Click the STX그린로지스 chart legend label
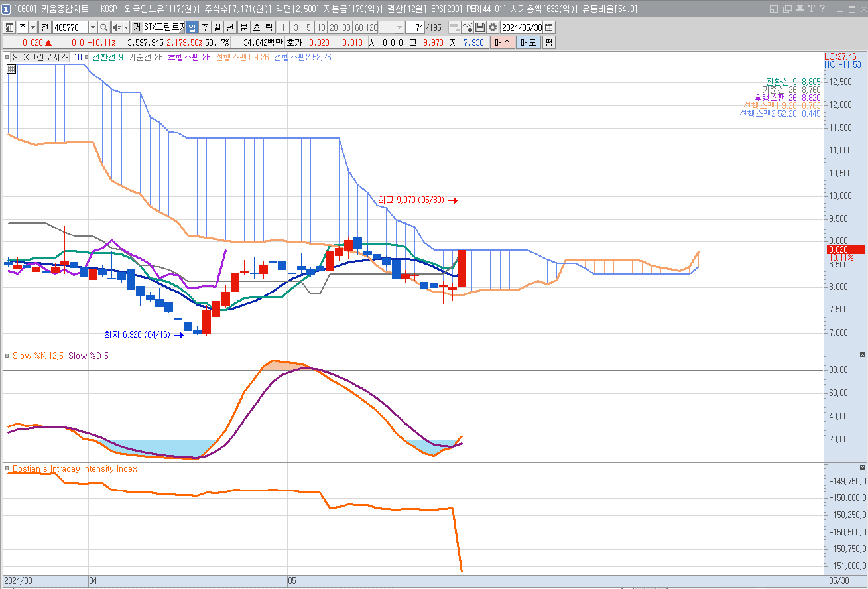The image size is (868, 589). (x=40, y=57)
